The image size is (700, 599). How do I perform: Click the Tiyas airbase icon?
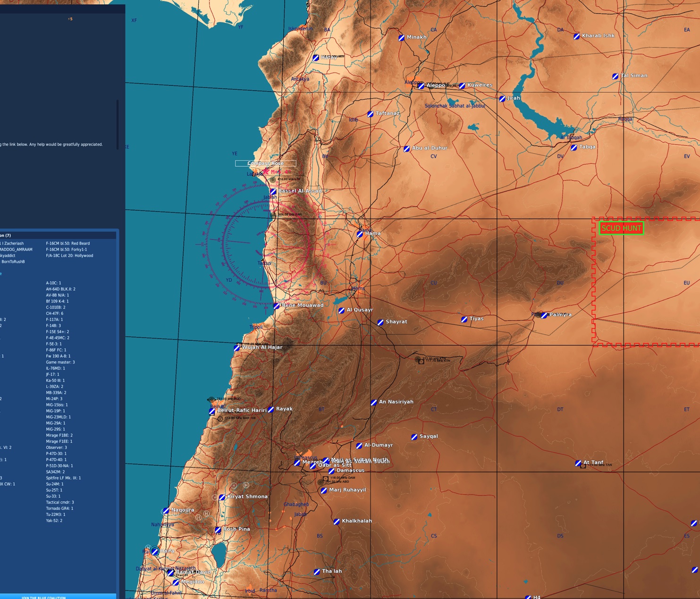[x=464, y=320]
